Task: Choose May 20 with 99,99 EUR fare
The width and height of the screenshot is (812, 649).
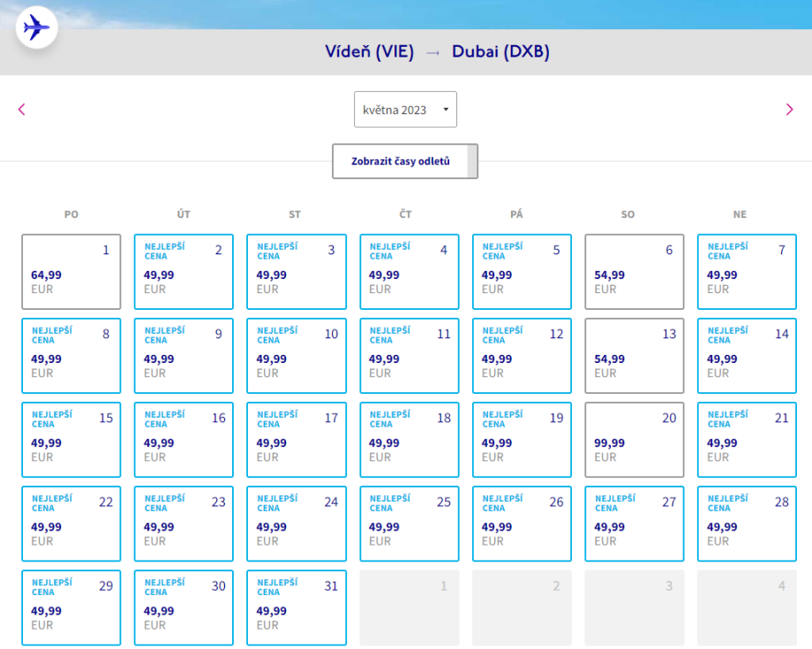Action: pos(634,440)
